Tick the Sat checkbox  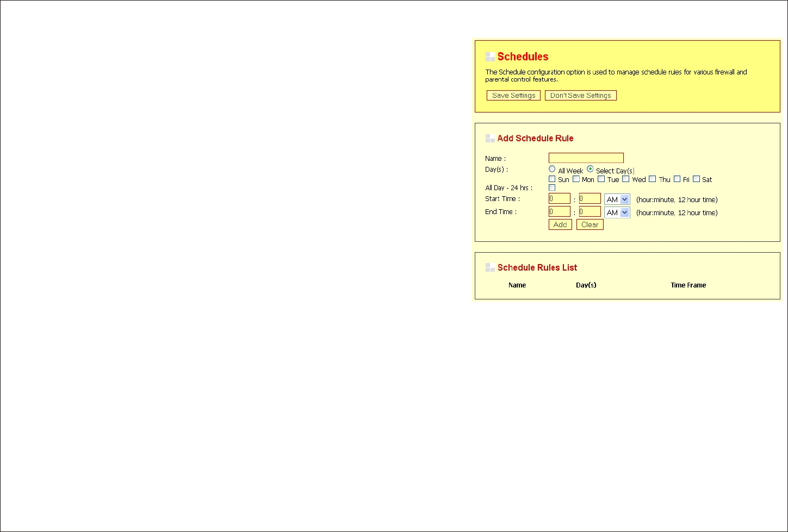(696, 179)
